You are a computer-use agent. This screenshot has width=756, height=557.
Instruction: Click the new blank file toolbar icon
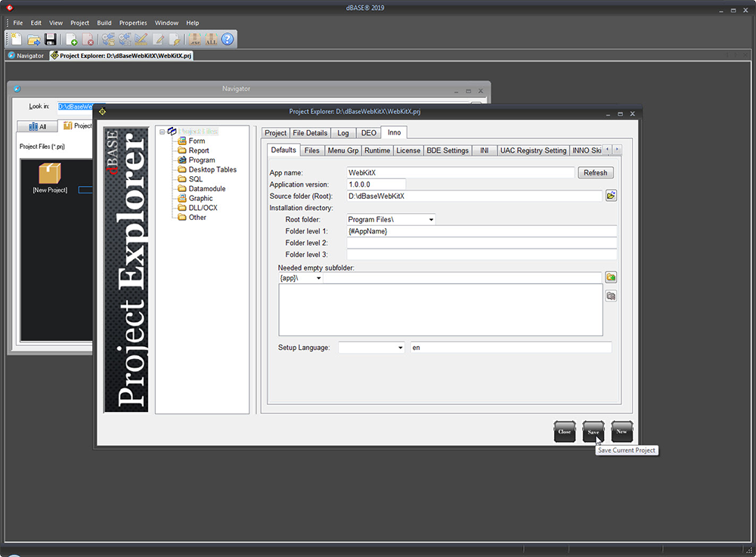pyautogui.click(x=16, y=39)
